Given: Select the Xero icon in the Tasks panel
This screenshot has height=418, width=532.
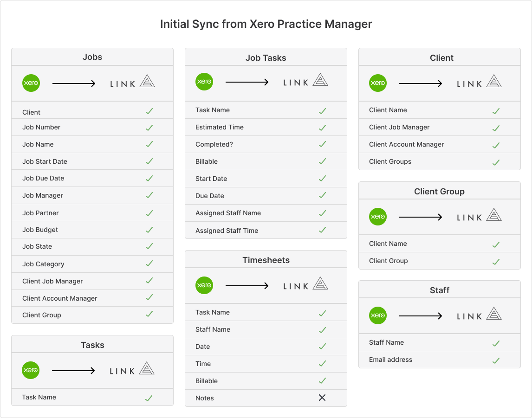Looking at the screenshot, I should tap(31, 370).
